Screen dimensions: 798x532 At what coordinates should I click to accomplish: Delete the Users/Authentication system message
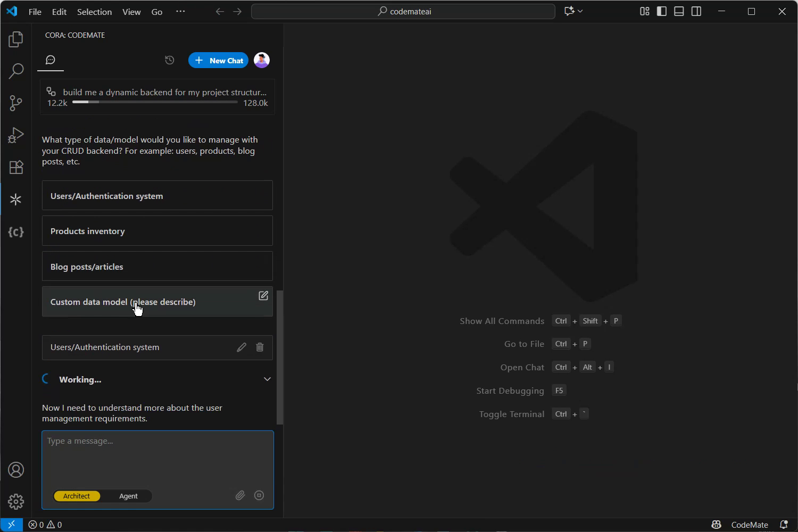point(260,347)
